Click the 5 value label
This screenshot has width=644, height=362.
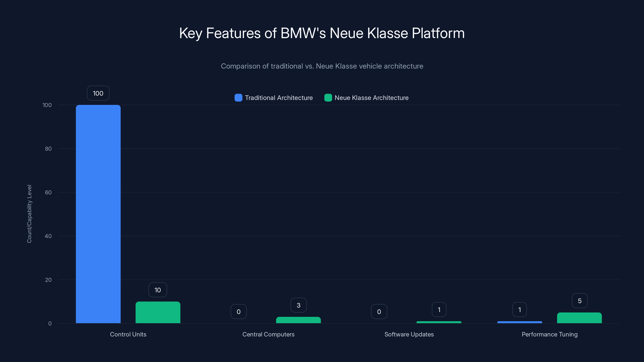[x=580, y=301]
